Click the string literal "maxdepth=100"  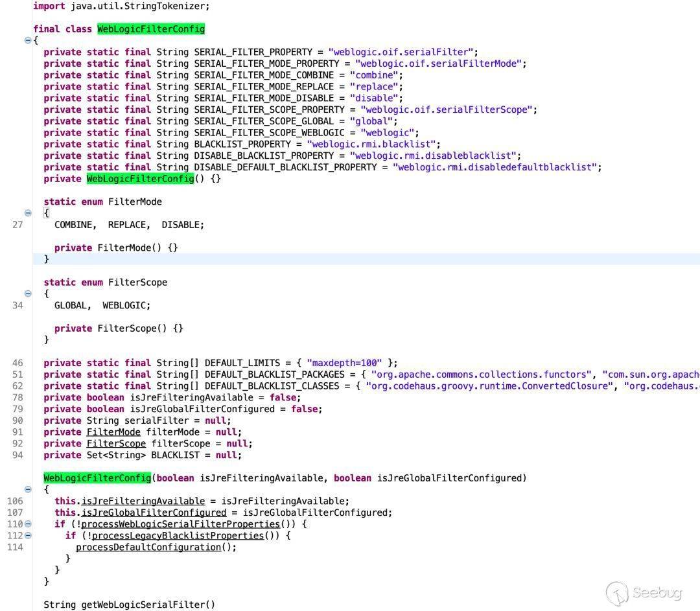tap(344, 363)
